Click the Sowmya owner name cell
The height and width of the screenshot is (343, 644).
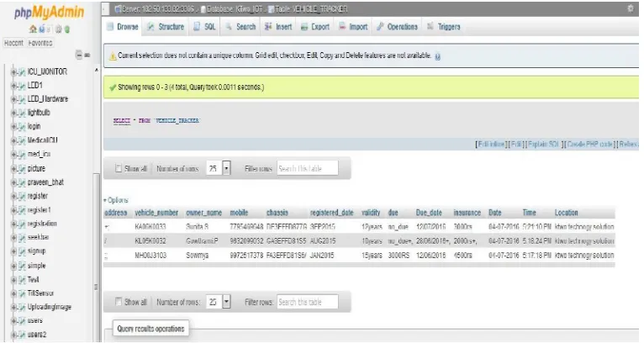click(197, 256)
